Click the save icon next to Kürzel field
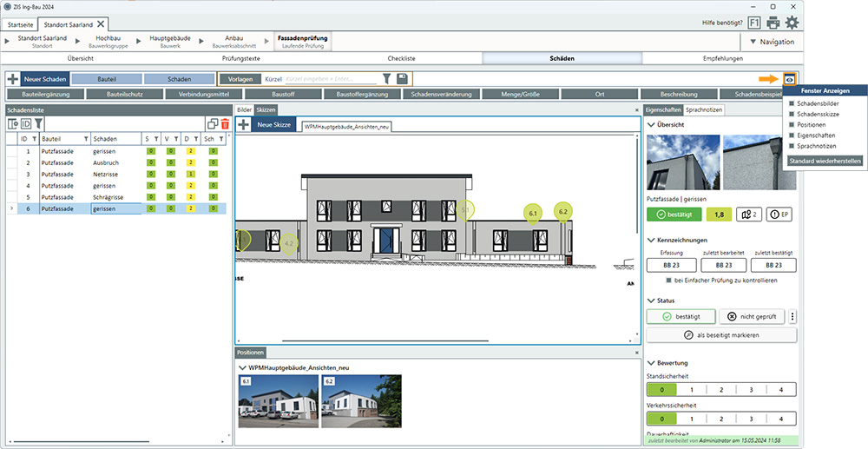This screenshot has width=868, height=449. click(x=403, y=79)
